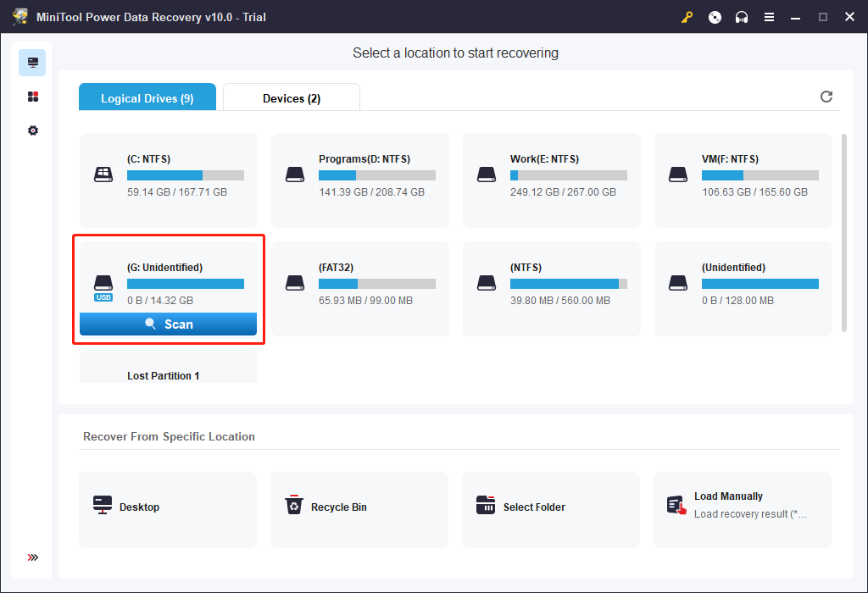This screenshot has height=593, width=868.
Task: Open license registration with the key icon
Action: point(687,16)
